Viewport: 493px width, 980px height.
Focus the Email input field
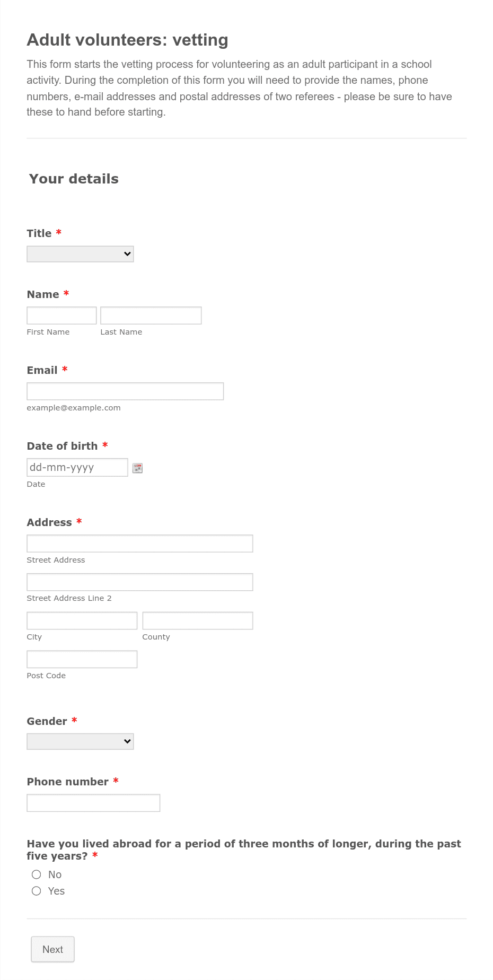(125, 391)
